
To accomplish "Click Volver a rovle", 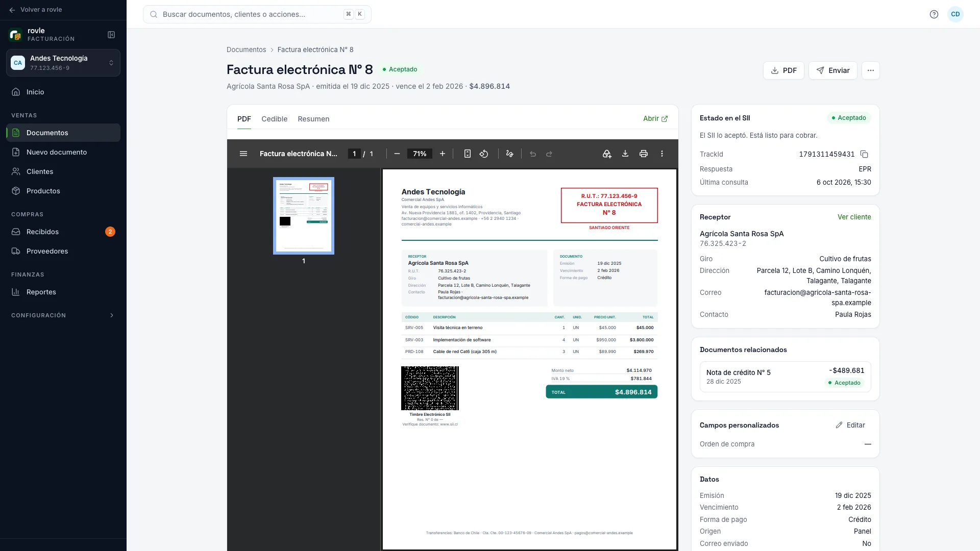I will (36, 10).
